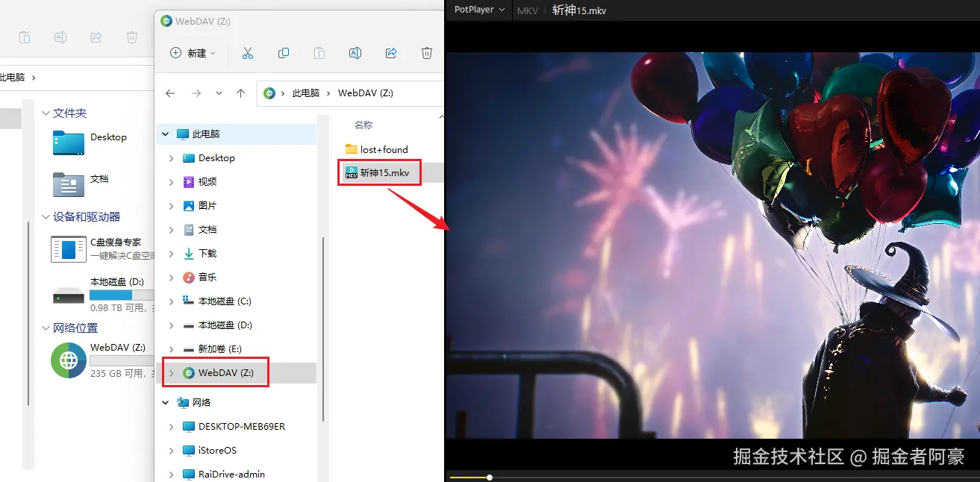Expand the Desktop tree node
Viewport: 980px width, 482px height.
tap(172, 158)
